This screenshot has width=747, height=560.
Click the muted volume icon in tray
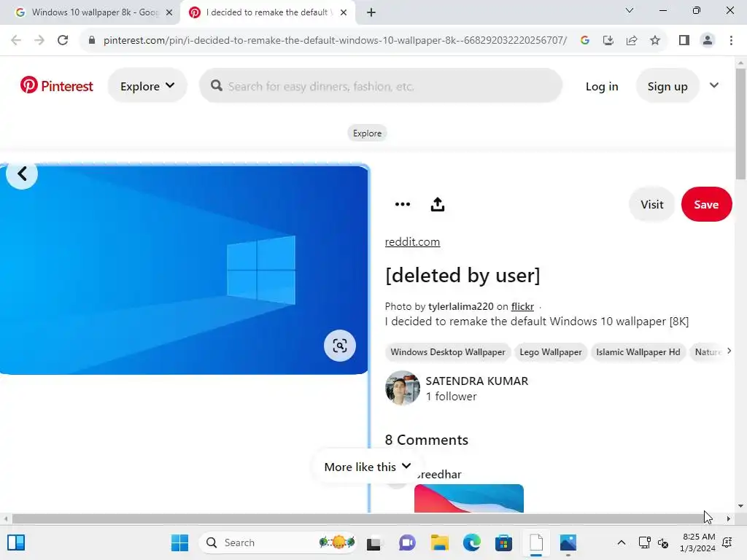pyautogui.click(x=663, y=542)
